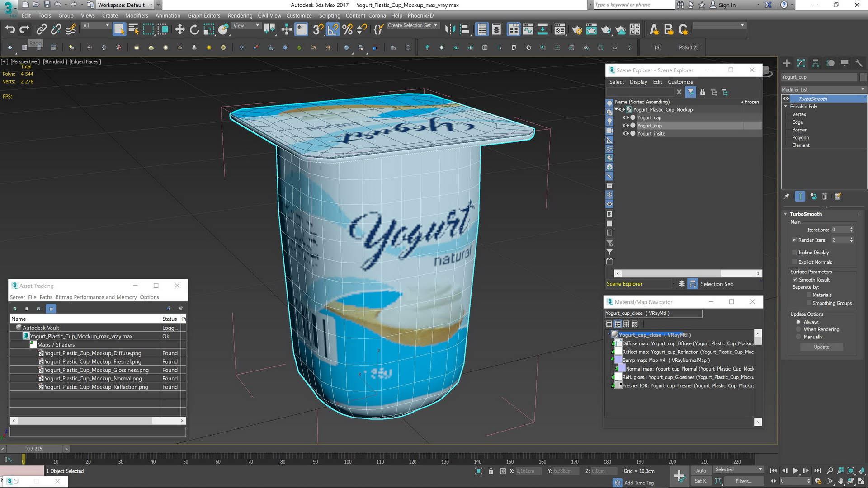Image resolution: width=868 pixels, height=488 pixels.
Task: Collapse Yogurt_Plastic_Cup_Mockup group in Scene Explorer
Action: tap(616, 109)
